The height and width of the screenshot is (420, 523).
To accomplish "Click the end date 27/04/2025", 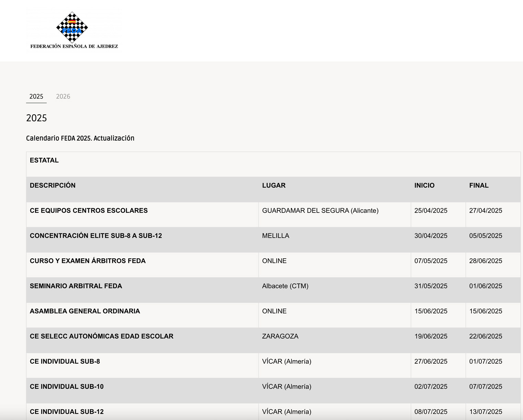I will click(x=486, y=211).
